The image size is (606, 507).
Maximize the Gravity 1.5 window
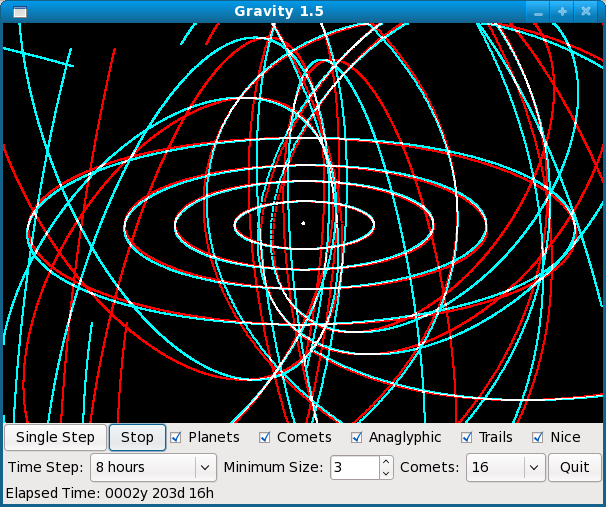point(563,11)
